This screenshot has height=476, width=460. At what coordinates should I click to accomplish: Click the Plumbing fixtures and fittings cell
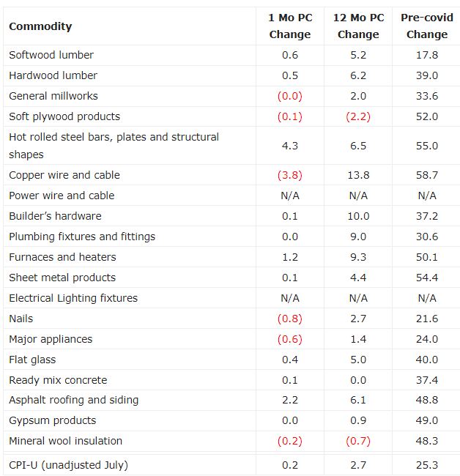[82, 237]
